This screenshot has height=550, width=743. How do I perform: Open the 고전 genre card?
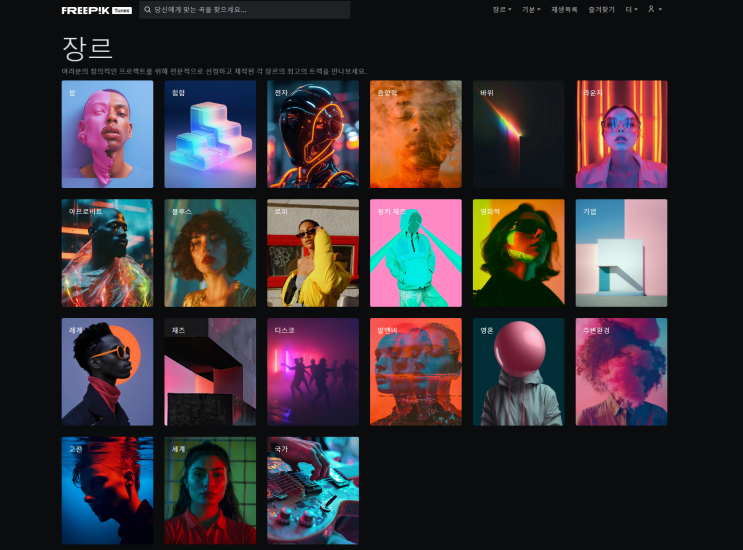[108, 491]
